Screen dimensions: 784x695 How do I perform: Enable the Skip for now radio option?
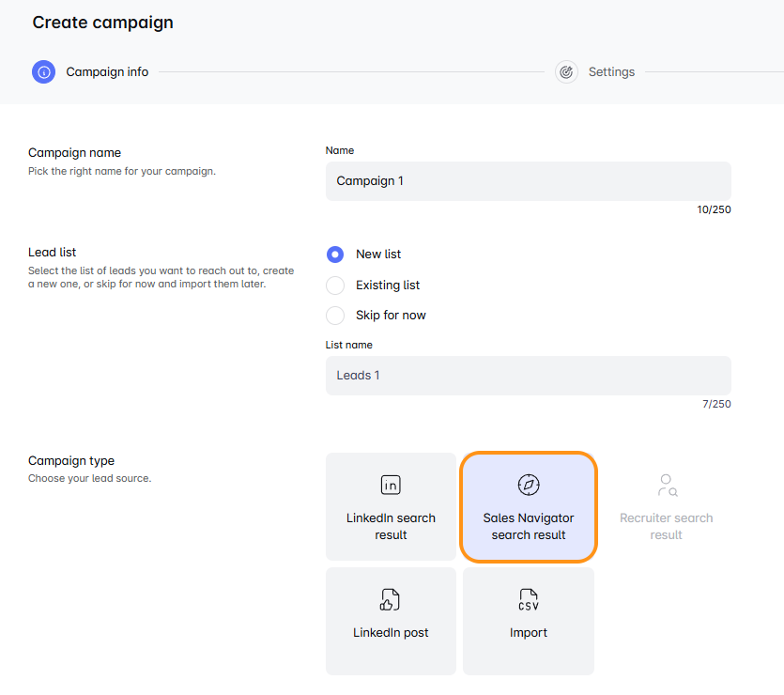click(335, 315)
